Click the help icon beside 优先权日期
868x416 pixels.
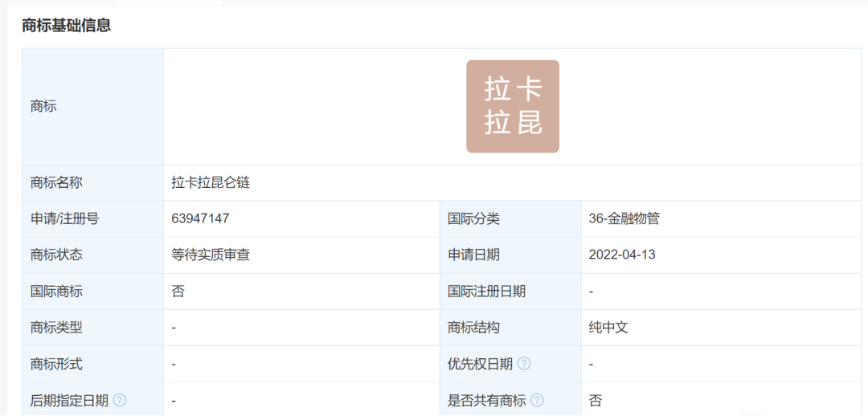(x=524, y=364)
